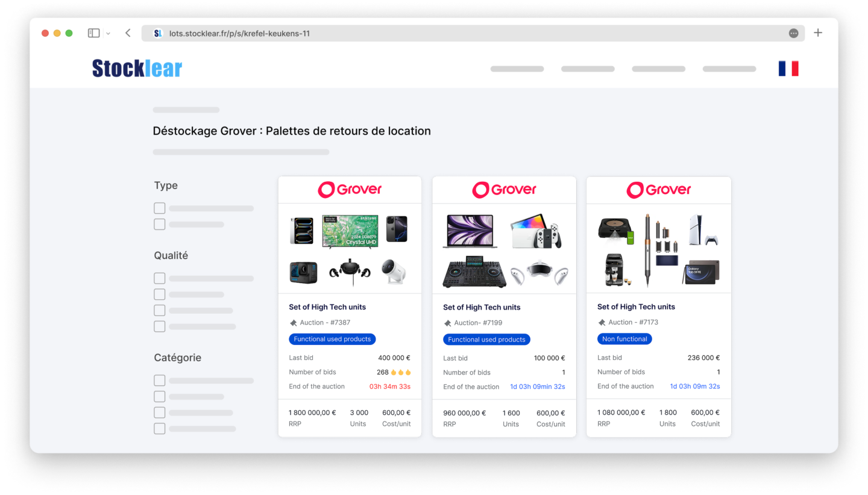Click the Grover logo on auction #7387 card
868x495 pixels.
[x=350, y=190]
